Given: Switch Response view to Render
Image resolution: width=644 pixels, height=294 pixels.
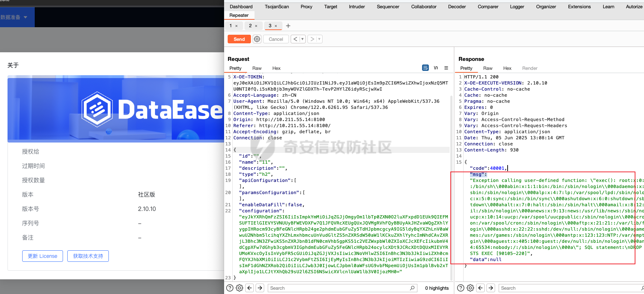Looking at the screenshot, I should (x=530, y=68).
